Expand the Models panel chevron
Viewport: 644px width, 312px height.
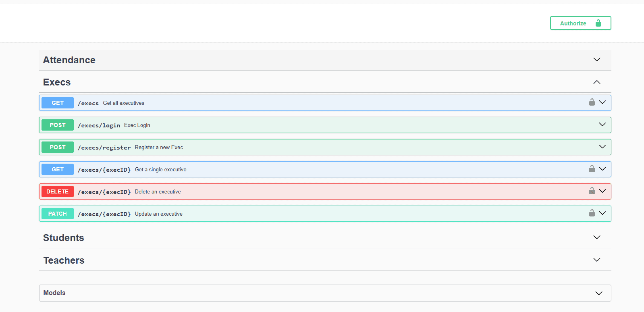tap(599, 293)
